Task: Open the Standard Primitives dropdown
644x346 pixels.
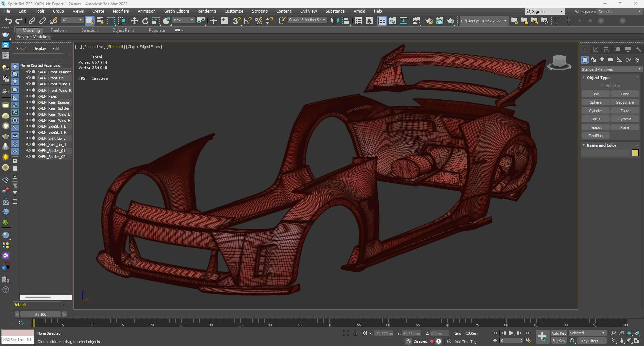Action: (611, 69)
